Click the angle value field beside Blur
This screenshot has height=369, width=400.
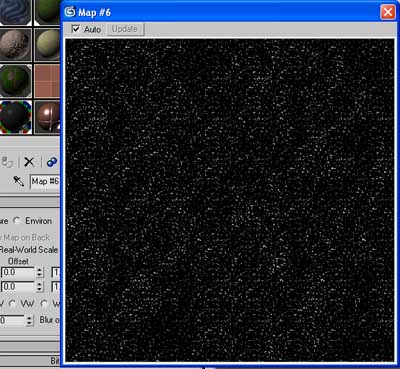tap(12, 321)
